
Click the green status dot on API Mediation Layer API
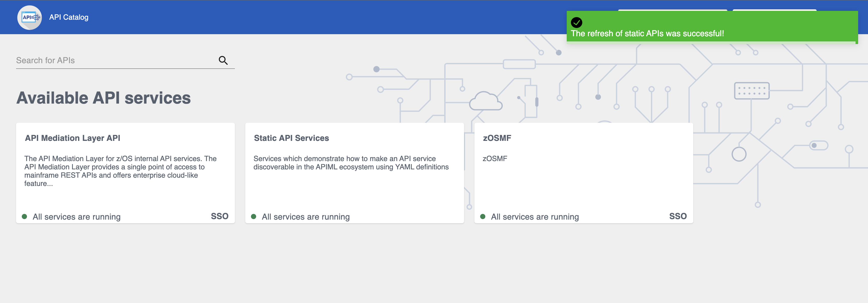25,216
